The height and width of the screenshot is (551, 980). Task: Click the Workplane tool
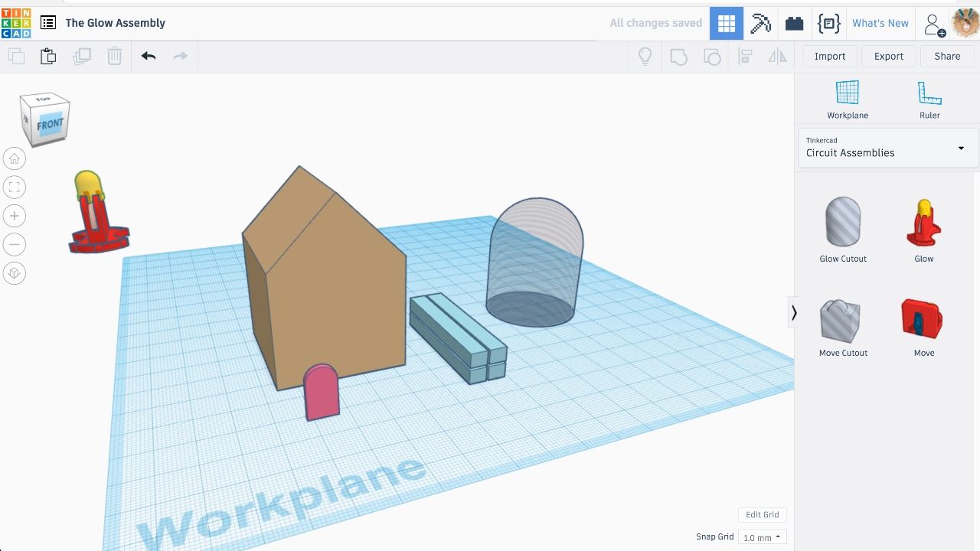click(848, 99)
